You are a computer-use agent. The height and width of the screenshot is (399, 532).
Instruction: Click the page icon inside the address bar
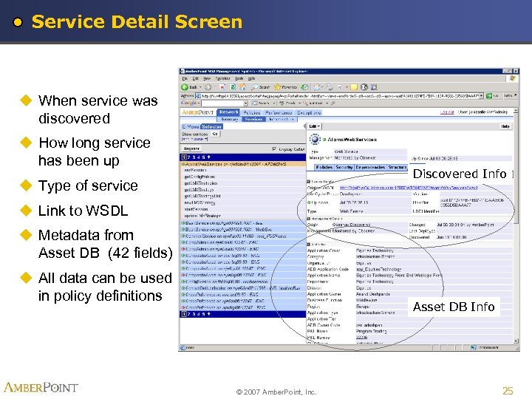click(199, 95)
